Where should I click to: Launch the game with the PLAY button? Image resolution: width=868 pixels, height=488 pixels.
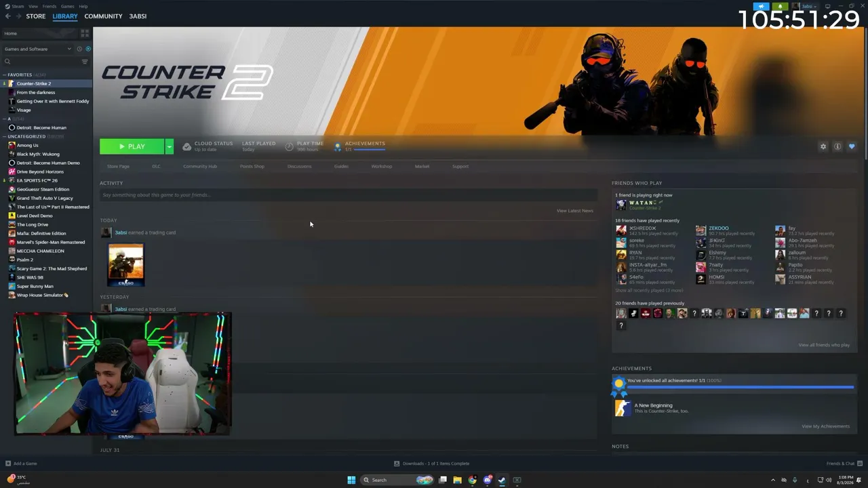pyautogui.click(x=132, y=146)
